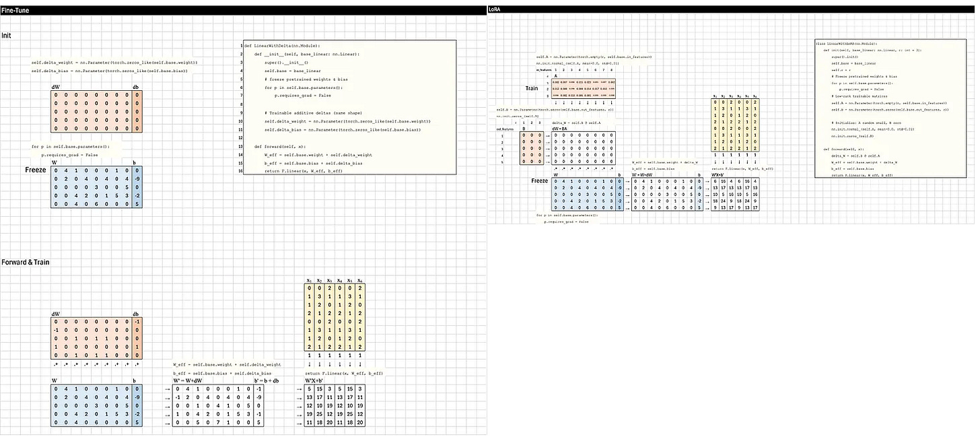Click the "in_features" row label in LoRA
The height and width of the screenshot is (443, 980).
click(x=542, y=69)
